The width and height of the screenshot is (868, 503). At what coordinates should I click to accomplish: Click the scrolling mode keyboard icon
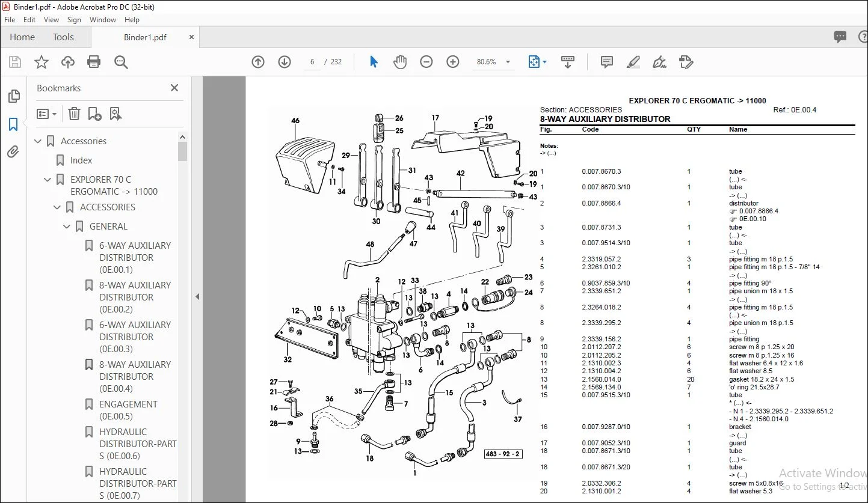point(568,62)
